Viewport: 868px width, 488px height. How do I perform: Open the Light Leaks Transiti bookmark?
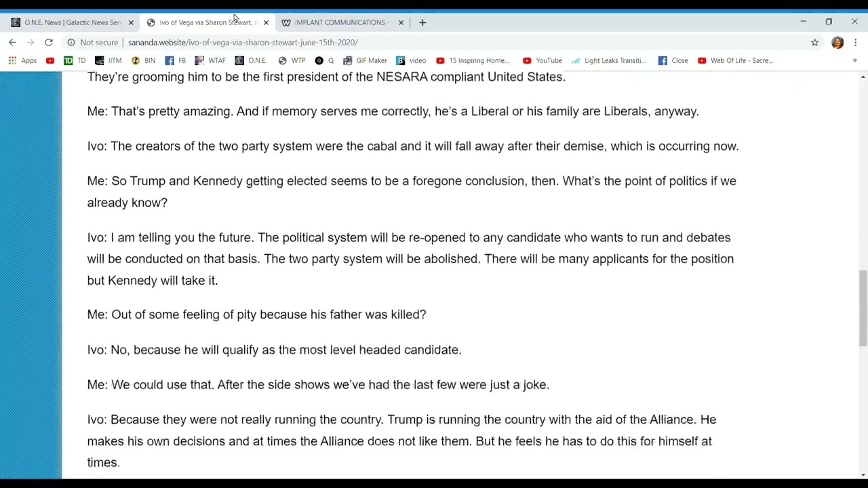pos(608,60)
